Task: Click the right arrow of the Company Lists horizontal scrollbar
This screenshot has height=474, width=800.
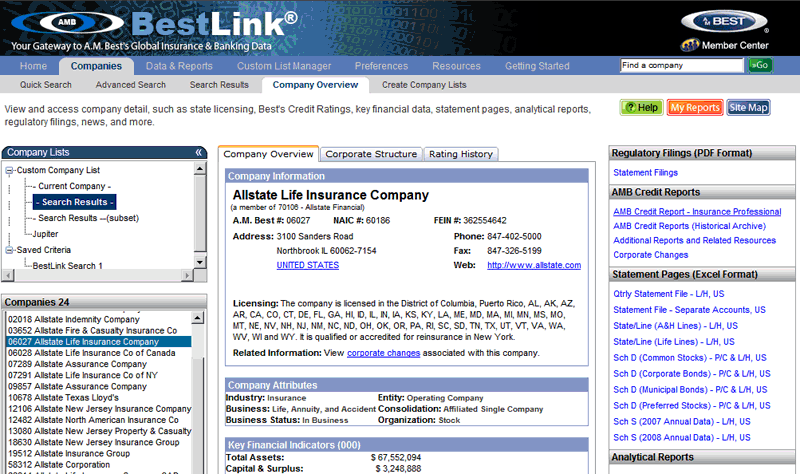Action: pos(187,275)
